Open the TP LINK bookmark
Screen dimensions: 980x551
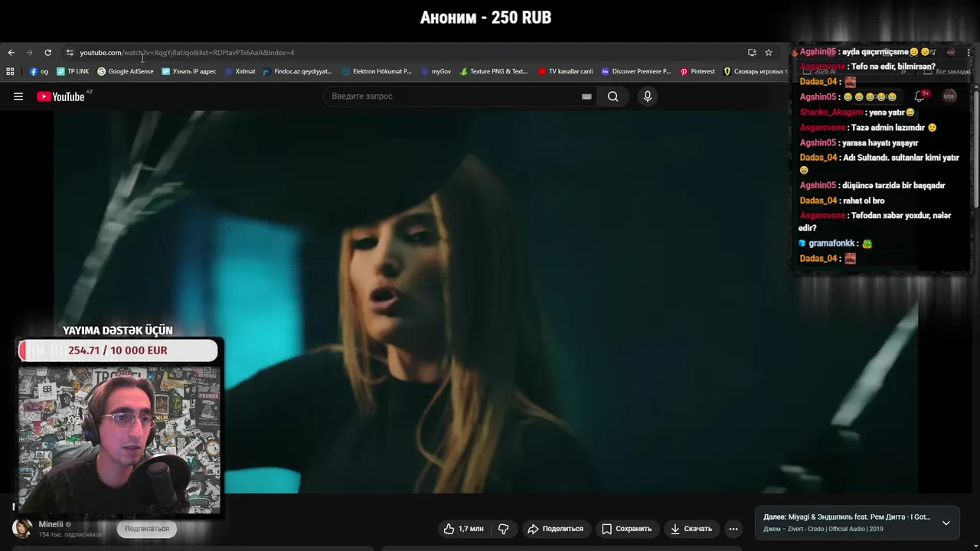pyautogui.click(x=73, y=71)
